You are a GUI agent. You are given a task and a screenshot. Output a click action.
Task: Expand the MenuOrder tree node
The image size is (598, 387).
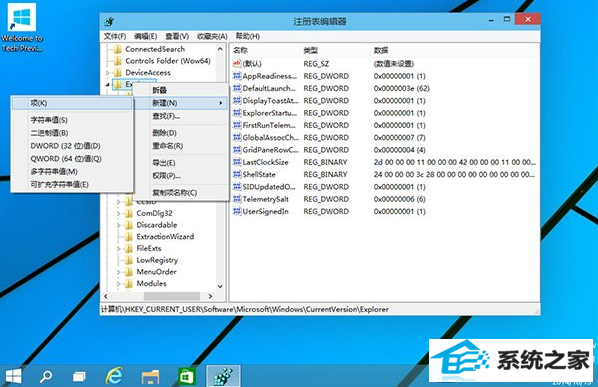pos(119,272)
